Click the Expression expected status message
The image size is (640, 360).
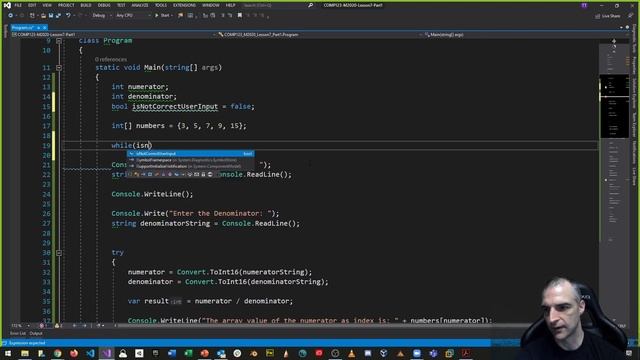tap(27, 343)
